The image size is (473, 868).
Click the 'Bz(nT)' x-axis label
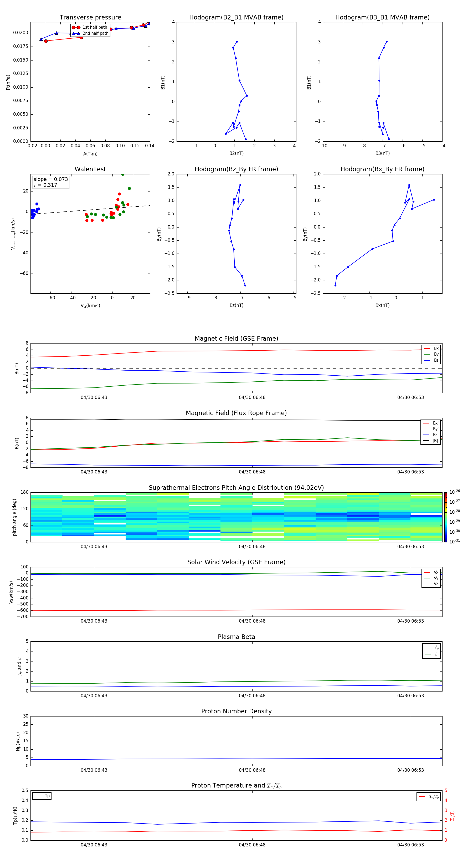(x=236, y=305)
